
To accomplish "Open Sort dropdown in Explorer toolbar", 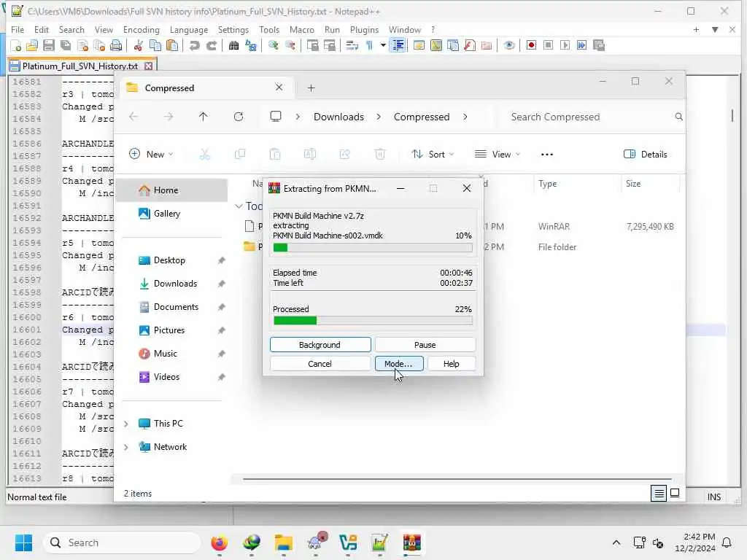I will pyautogui.click(x=433, y=155).
